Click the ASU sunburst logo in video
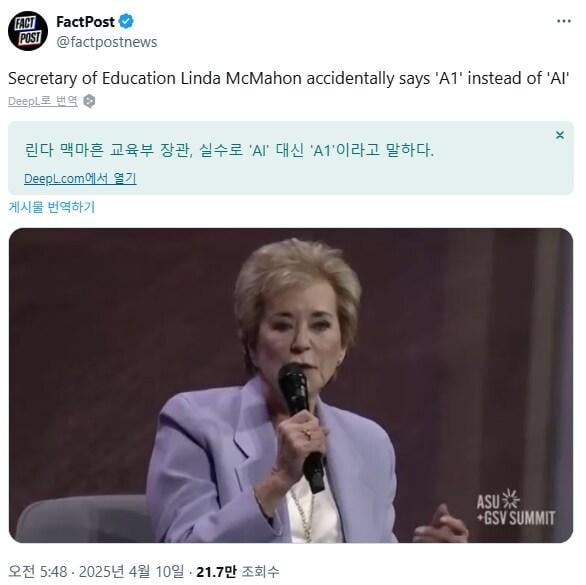Screen dimensions: 586x585 point(510,499)
